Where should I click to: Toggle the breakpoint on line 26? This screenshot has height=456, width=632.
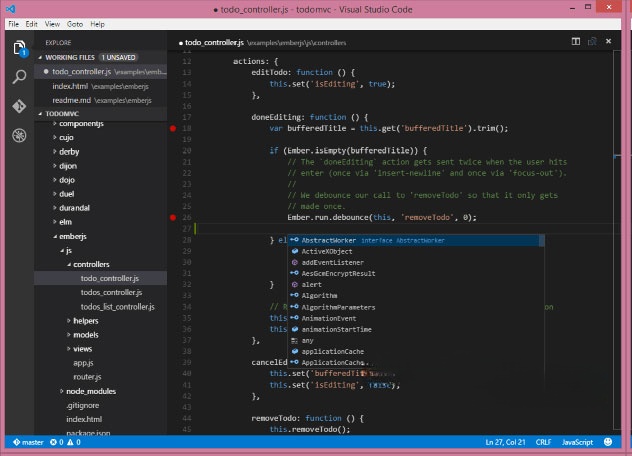click(173, 217)
